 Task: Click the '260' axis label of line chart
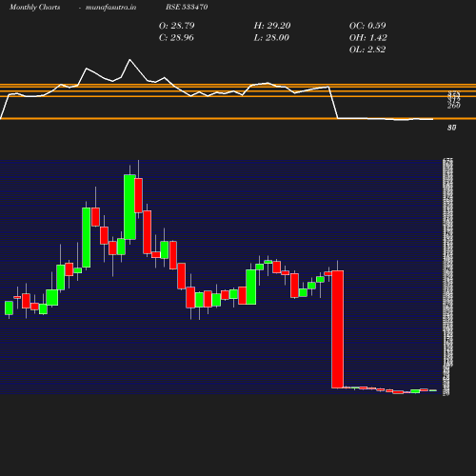pyautogui.click(x=454, y=106)
